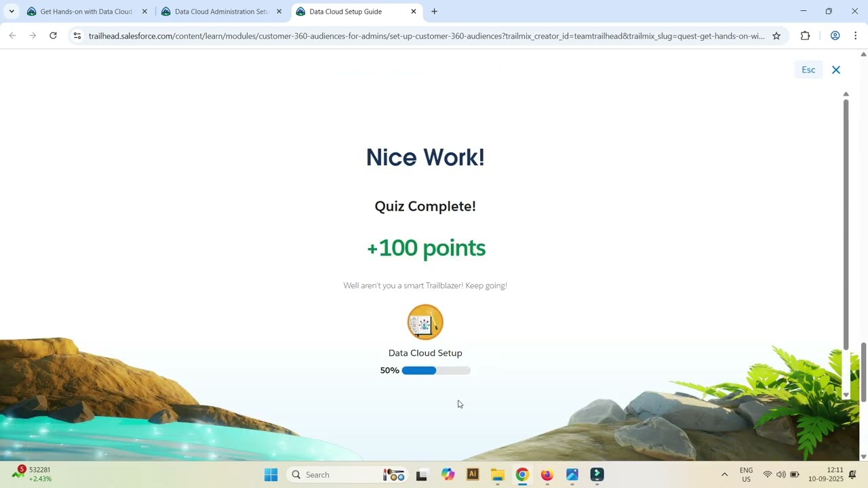Click the taskbar Search box

(x=346, y=474)
